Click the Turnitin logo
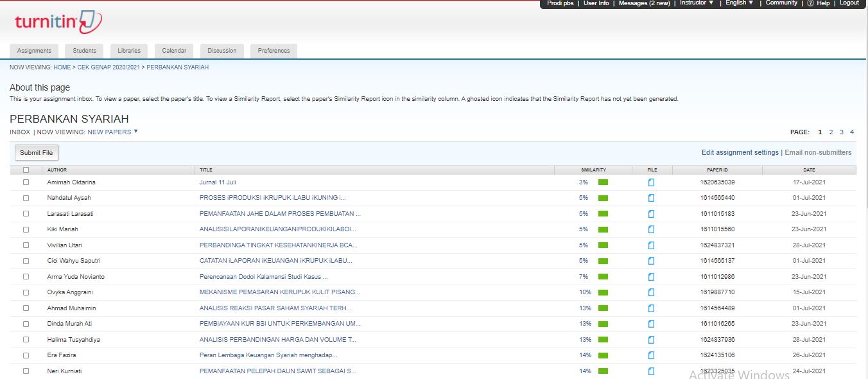Image resolution: width=868 pixels, height=379 pixels. [x=58, y=23]
